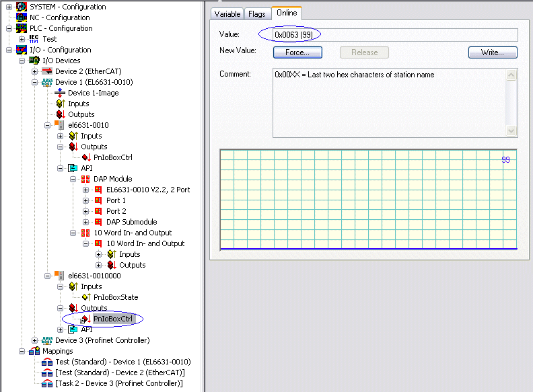The width and height of the screenshot is (533, 392).
Task: Click the Release button
Action: coord(364,52)
